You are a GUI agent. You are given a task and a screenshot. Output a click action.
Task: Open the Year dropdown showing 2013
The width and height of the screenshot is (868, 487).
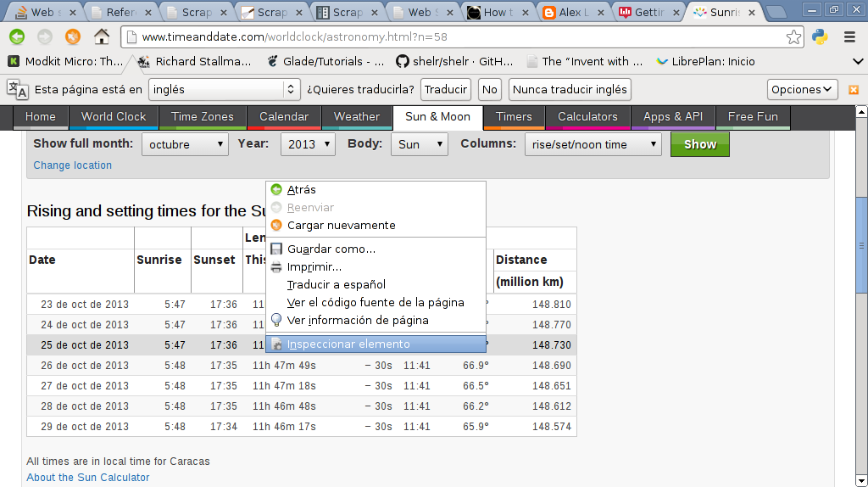[308, 144]
